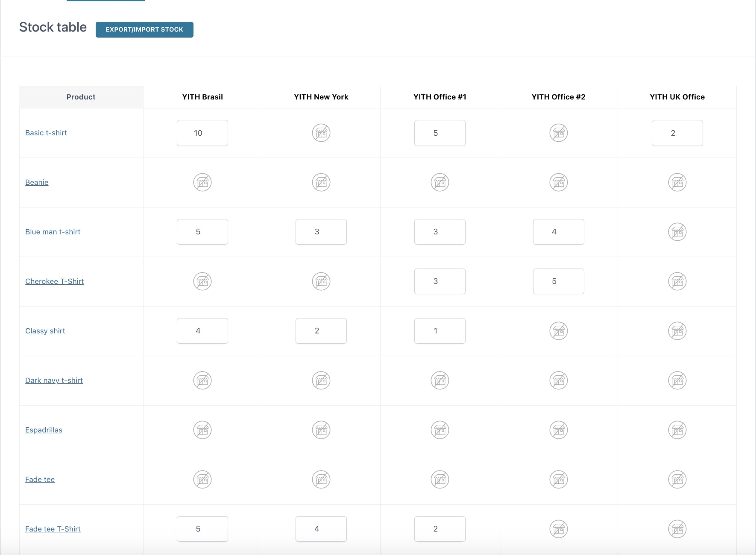Edit Basic t-shirt stock in YITH UK Office
This screenshot has height=555, width=756.
point(677,133)
